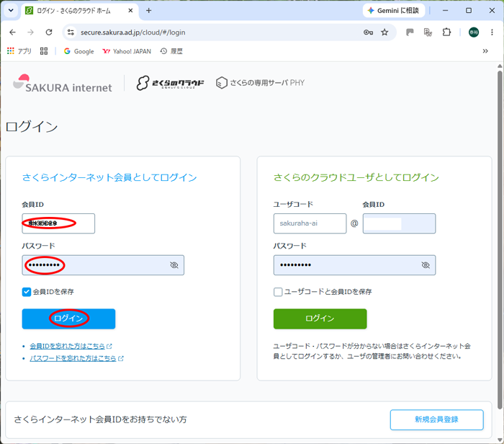The image size is (504, 444).
Task: Click the SAKURA internet logo
Action: 63,84
